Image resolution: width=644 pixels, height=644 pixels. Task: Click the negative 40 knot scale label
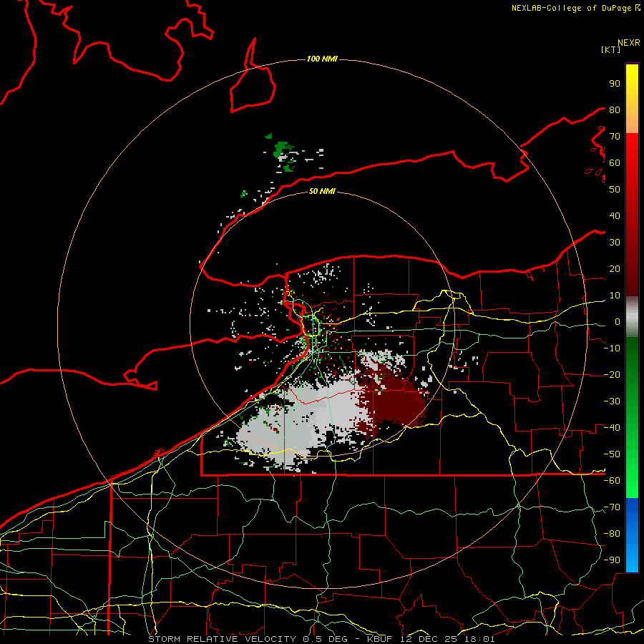(612, 428)
